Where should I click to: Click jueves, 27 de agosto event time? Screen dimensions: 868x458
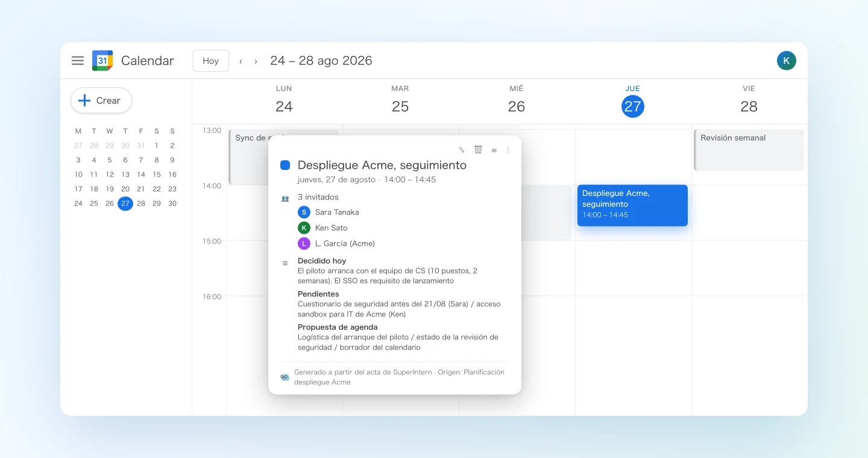pyautogui.click(x=366, y=180)
